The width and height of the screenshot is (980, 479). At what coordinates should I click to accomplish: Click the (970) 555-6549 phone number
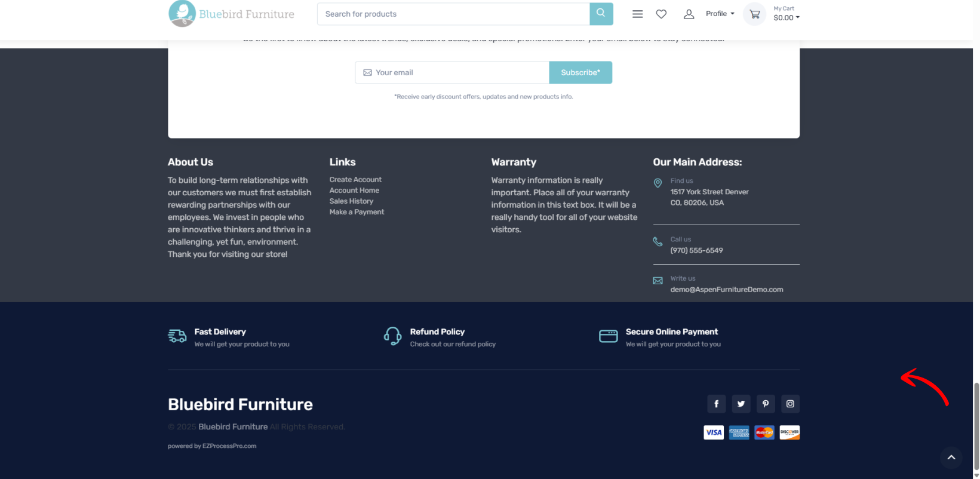pos(696,250)
